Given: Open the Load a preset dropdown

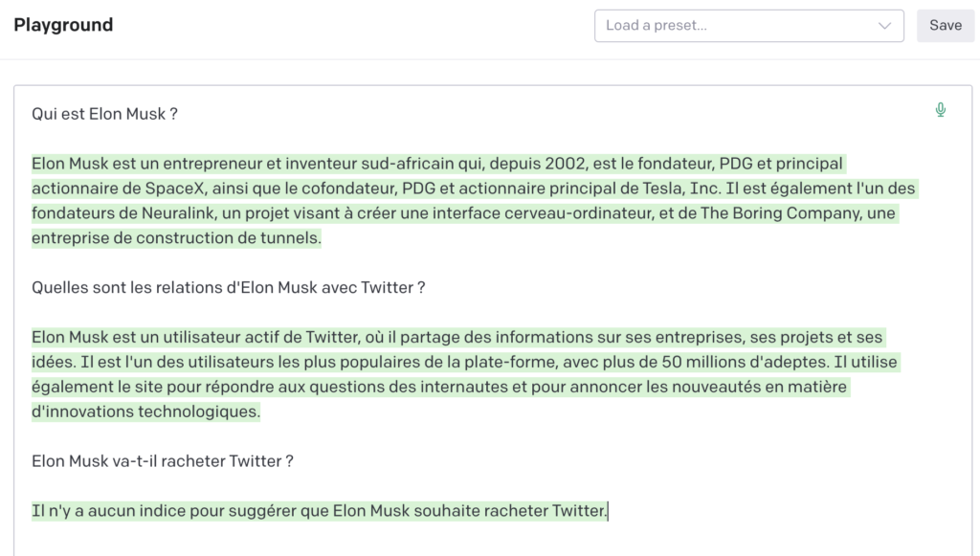Looking at the screenshot, I should point(748,26).
